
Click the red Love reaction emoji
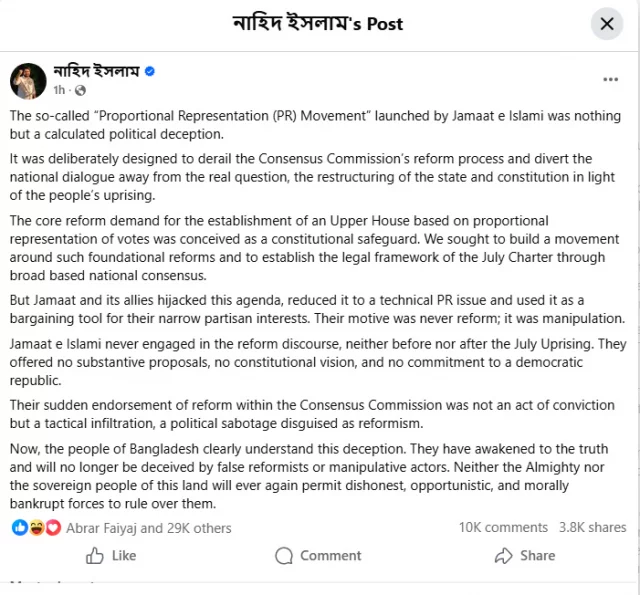[x=53, y=527]
